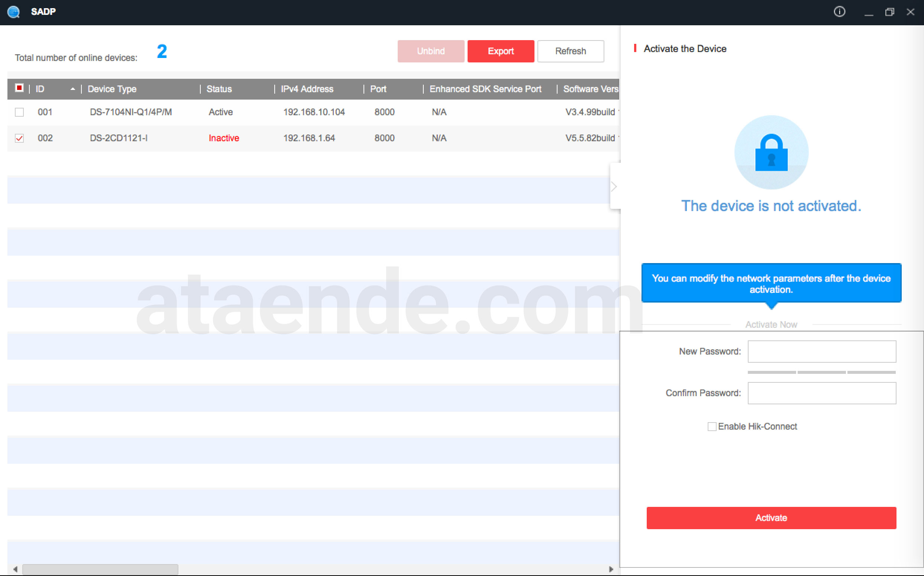924x576 pixels.
Task: Refresh the device list
Action: tap(571, 51)
